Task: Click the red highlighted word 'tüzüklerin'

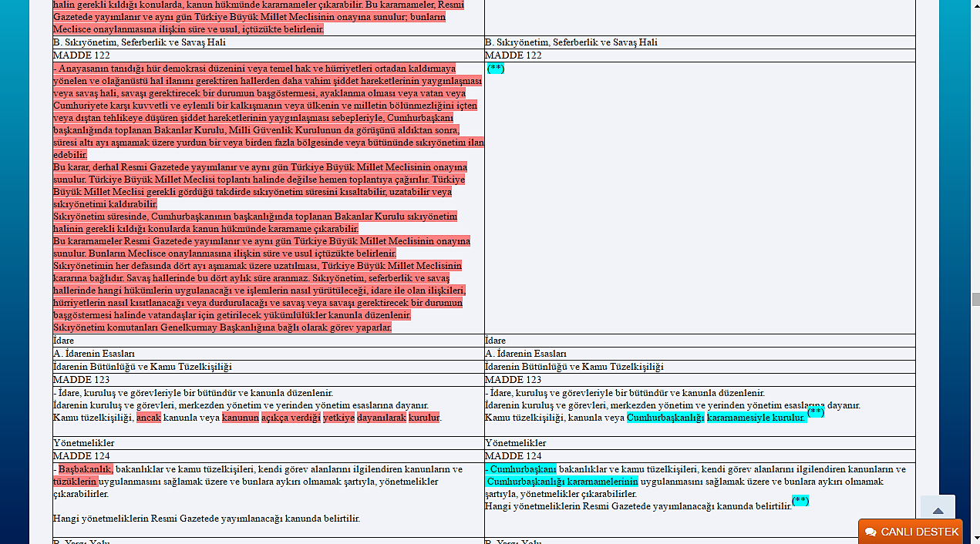Action: point(75,482)
